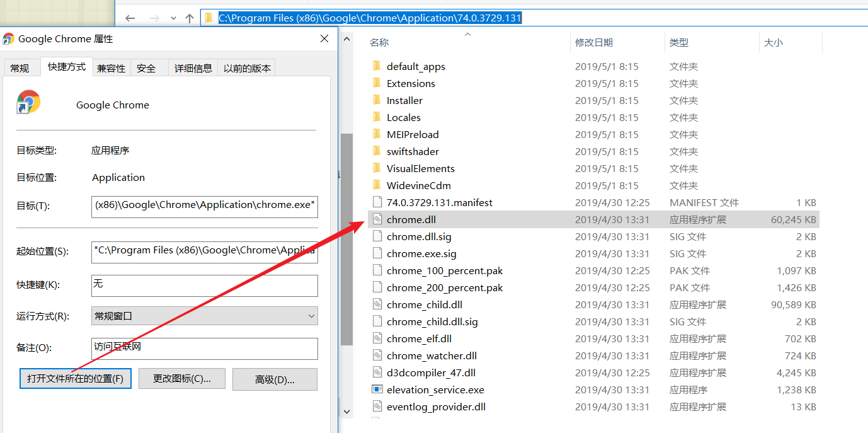Click the address bar path text

tap(370, 18)
